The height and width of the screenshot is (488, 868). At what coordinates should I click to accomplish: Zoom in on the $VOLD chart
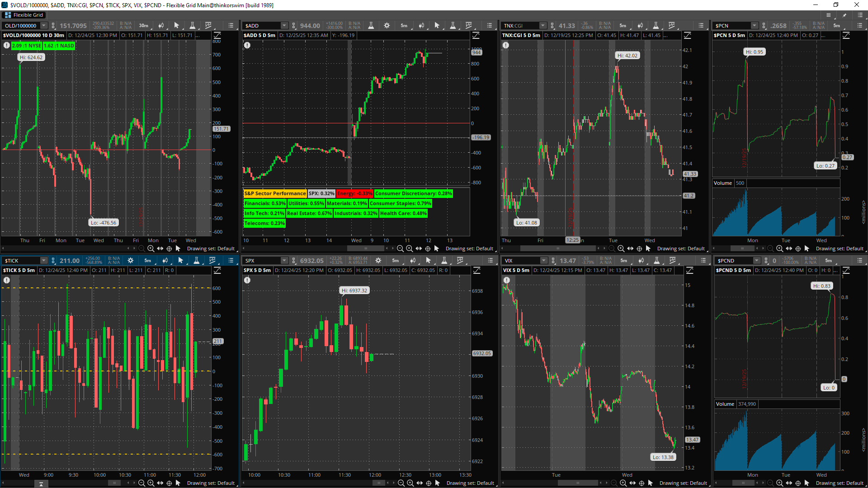click(x=151, y=249)
